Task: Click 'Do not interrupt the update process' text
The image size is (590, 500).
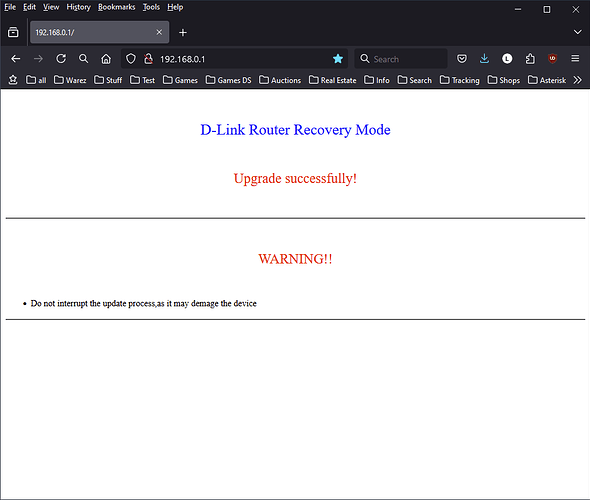Action: pos(93,303)
